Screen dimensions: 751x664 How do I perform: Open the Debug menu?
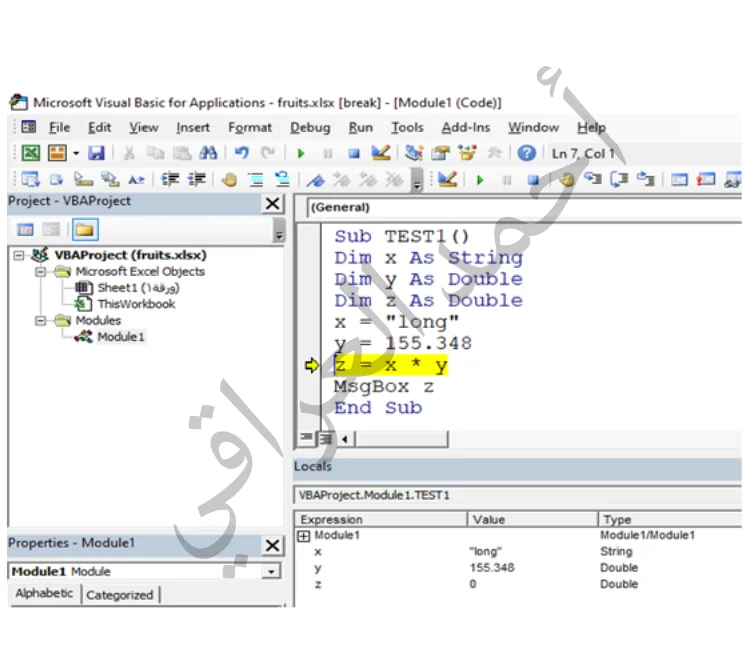click(x=310, y=127)
